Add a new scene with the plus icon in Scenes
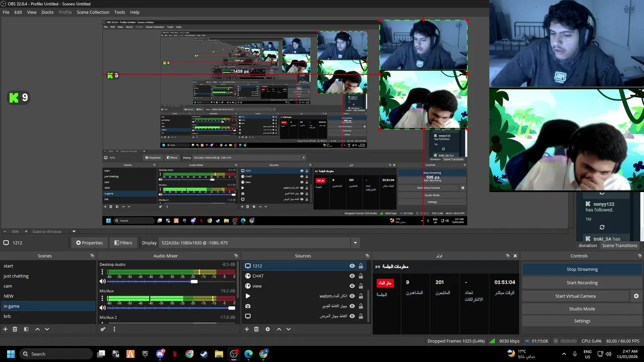Viewport: 644px width, 362px height. [x=5, y=329]
